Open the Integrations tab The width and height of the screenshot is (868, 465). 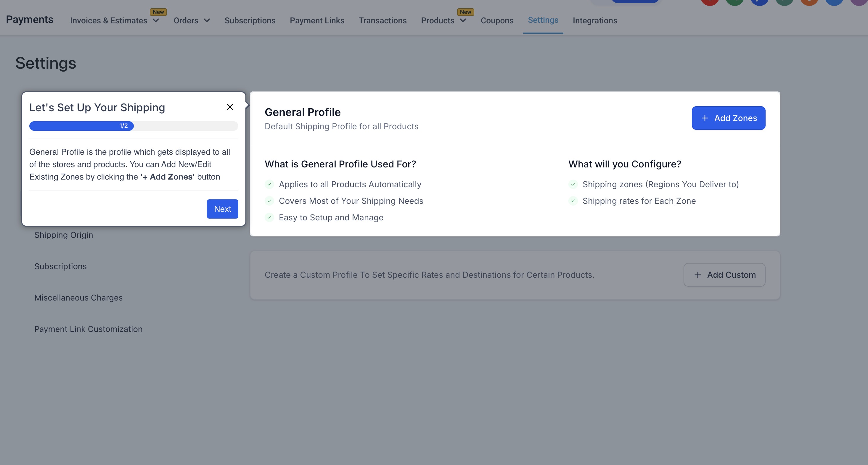(x=595, y=20)
